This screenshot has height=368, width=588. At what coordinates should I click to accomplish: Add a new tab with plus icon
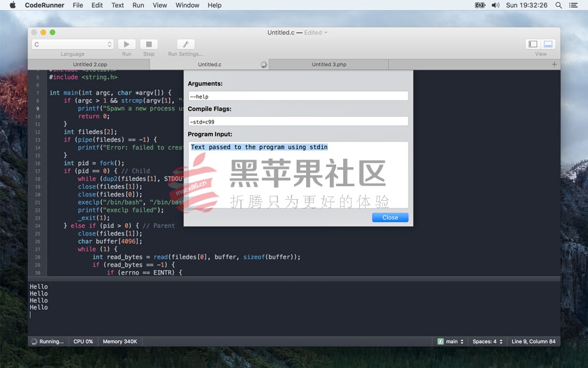click(x=554, y=65)
